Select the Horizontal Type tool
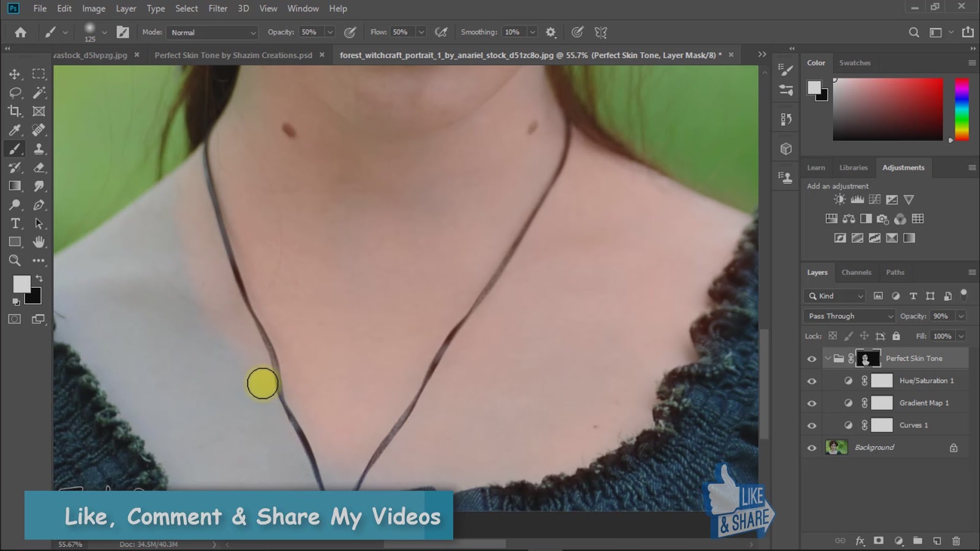 point(15,223)
